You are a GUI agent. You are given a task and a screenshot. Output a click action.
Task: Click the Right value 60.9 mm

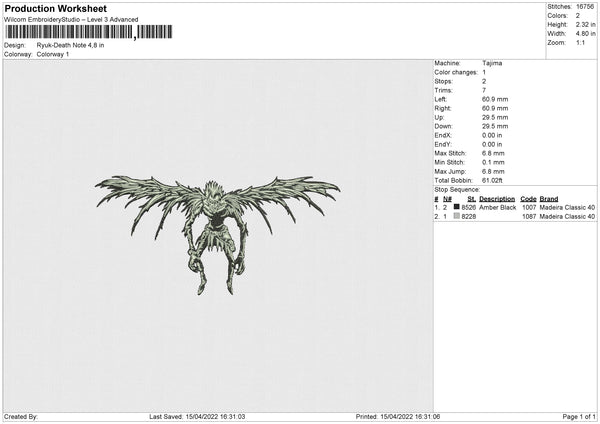495,109
